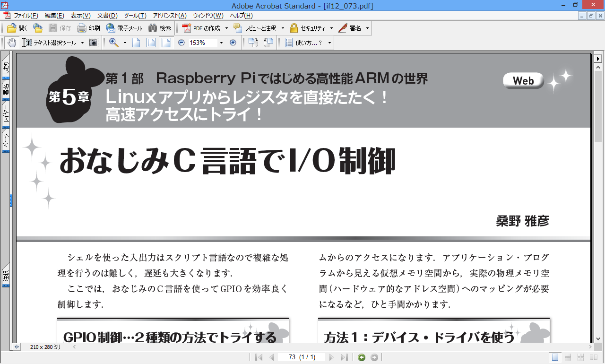Select the Zoom In magnifier tool
Image resolution: width=605 pixels, height=364 pixels.
114,43
